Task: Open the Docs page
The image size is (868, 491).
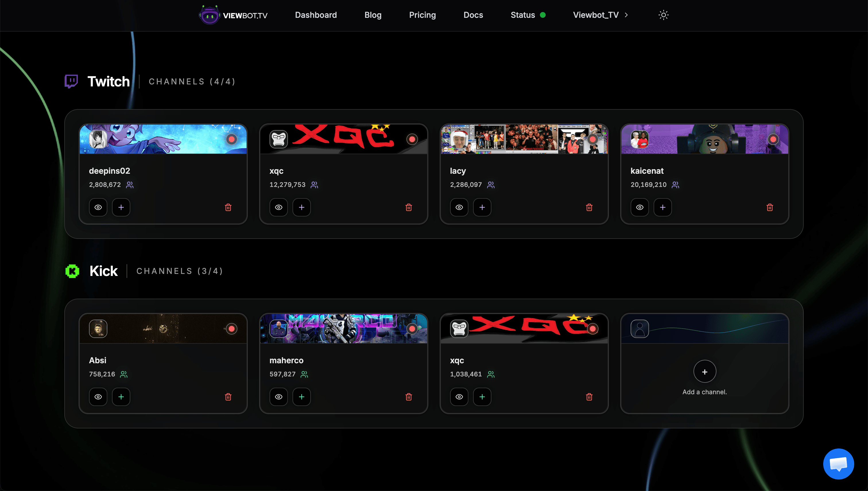Action: point(473,15)
